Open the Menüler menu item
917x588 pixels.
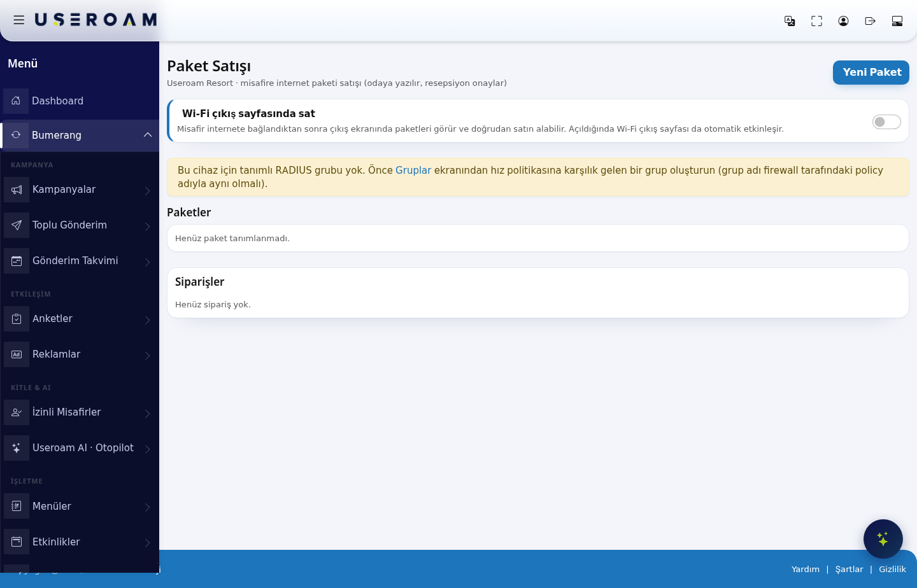pos(80,506)
